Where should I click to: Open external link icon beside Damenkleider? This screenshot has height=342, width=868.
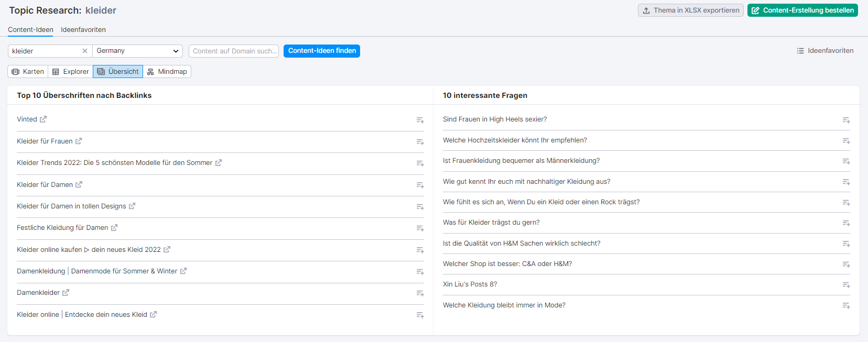[66, 293]
